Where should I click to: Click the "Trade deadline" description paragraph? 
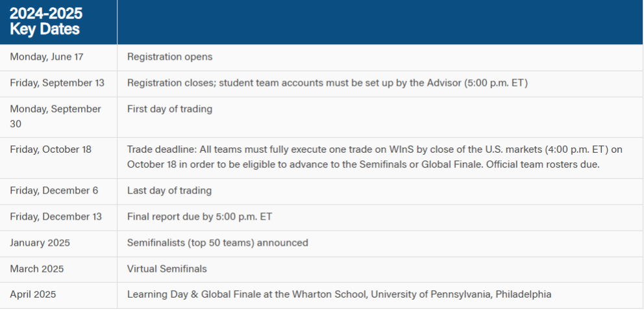click(x=374, y=157)
